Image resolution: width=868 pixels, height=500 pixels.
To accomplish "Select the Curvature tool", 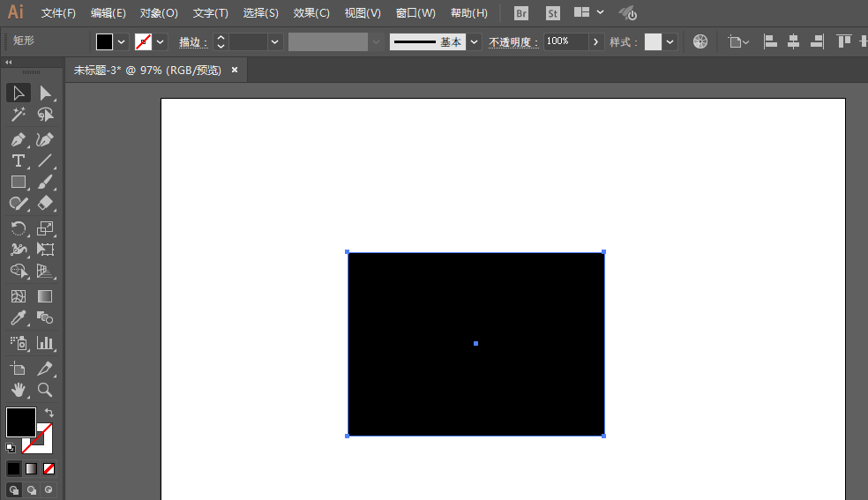I will pyautogui.click(x=45, y=139).
